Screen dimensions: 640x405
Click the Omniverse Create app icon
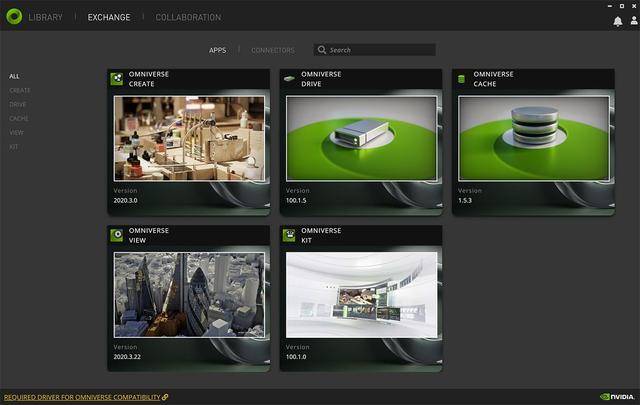pos(118,78)
